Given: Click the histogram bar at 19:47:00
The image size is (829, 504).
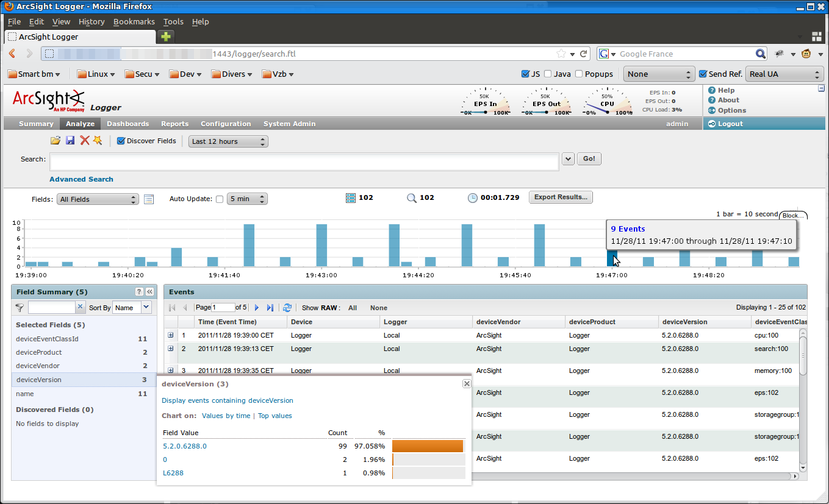Looking at the screenshot, I should tap(612, 260).
